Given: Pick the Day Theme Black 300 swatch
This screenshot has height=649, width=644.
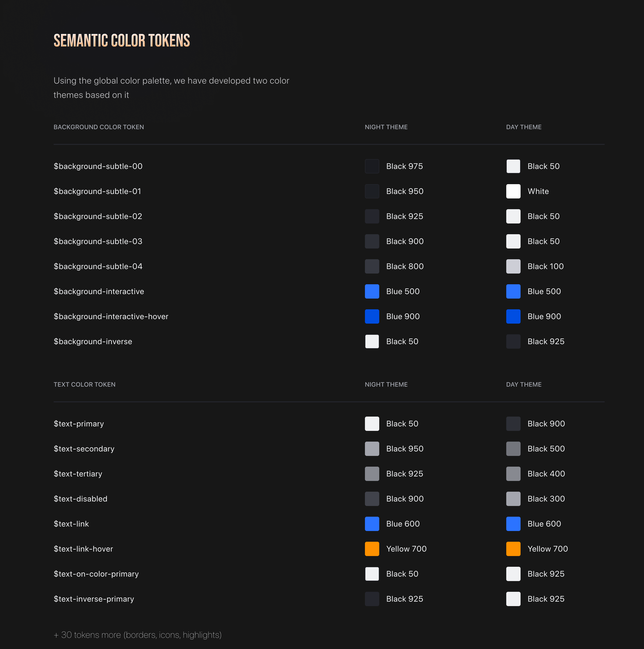Looking at the screenshot, I should click(x=513, y=499).
